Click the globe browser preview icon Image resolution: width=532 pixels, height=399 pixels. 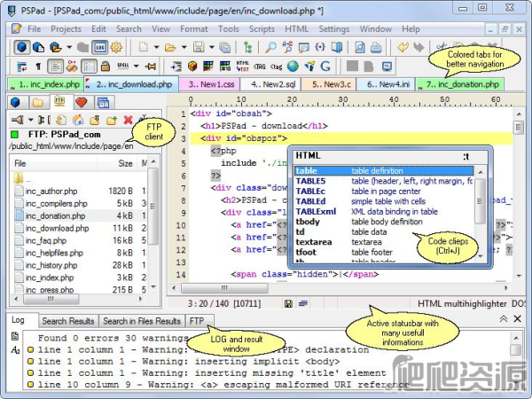(x=293, y=66)
